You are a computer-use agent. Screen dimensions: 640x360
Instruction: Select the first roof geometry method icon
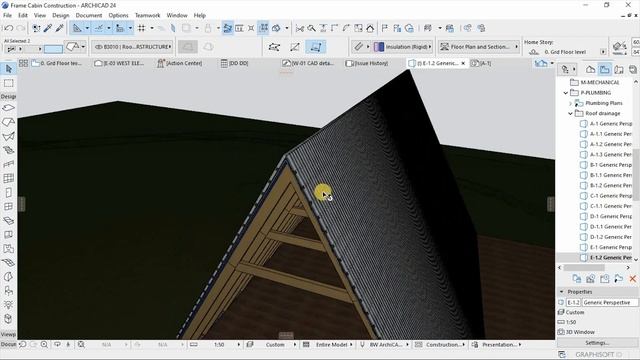274,47
